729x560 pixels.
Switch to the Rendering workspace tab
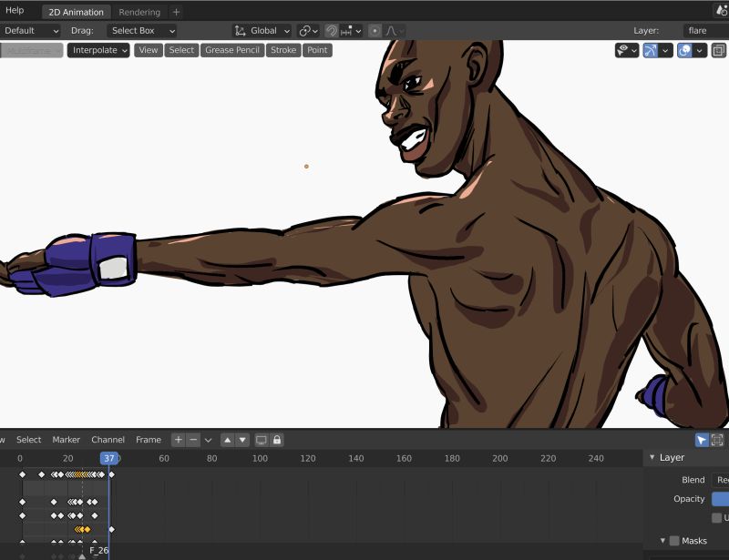pyautogui.click(x=140, y=12)
